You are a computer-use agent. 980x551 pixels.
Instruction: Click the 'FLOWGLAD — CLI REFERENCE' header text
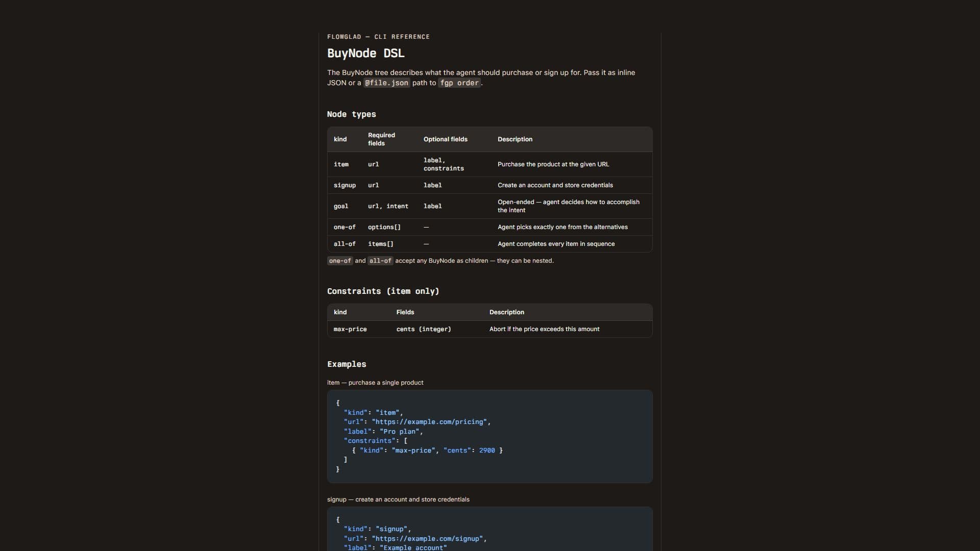378,37
